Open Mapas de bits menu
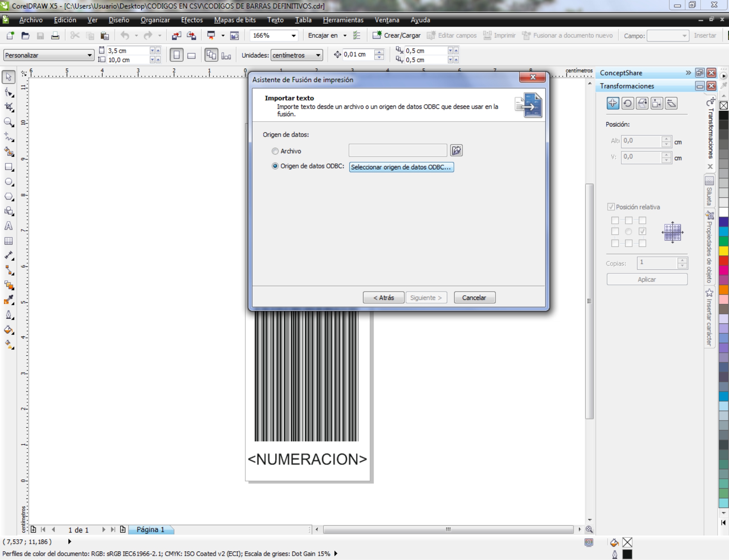729x560 pixels. click(235, 20)
